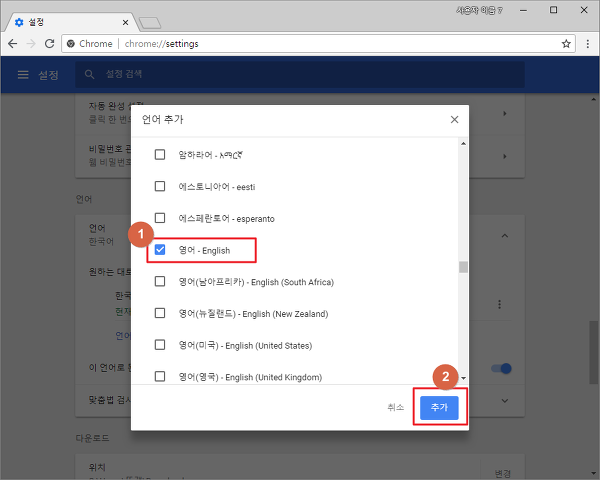Click language list scroll-down arrow

[x=463, y=378]
